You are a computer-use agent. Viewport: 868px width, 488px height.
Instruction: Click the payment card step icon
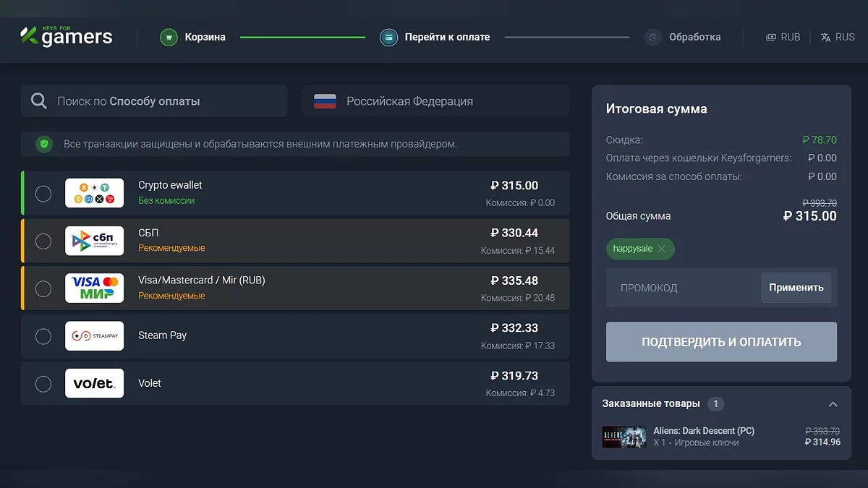click(x=388, y=37)
